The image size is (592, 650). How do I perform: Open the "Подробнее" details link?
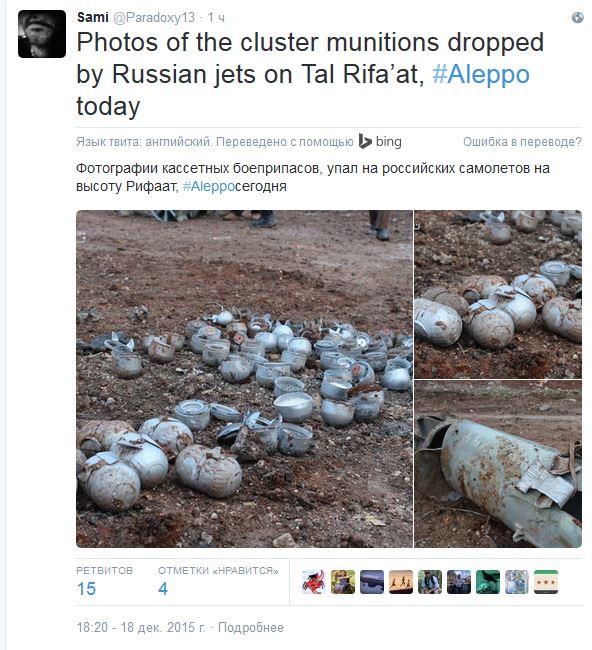(251, 627)
